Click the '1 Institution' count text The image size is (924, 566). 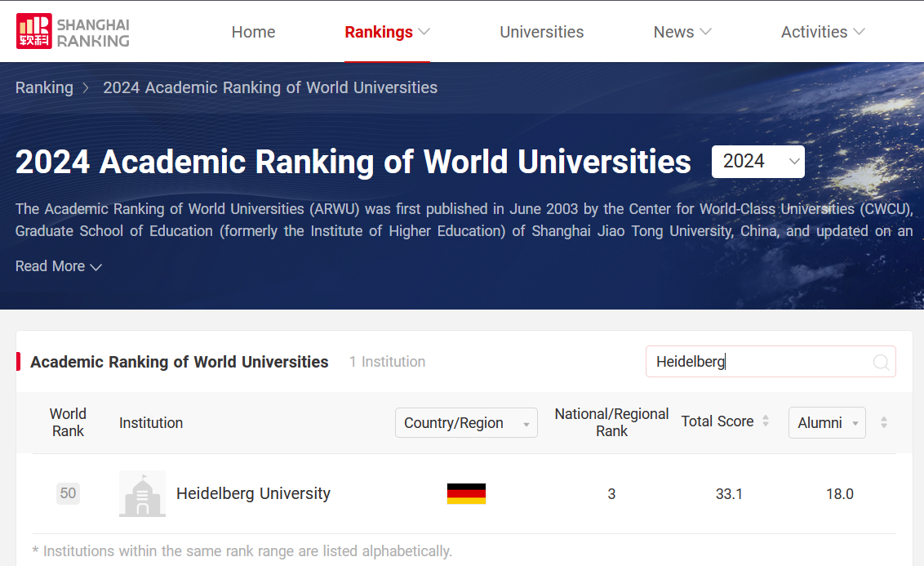(387, 362)
